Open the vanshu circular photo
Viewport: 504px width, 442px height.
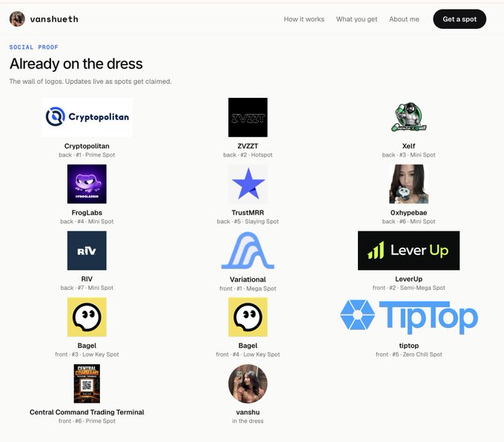[248, 383]
